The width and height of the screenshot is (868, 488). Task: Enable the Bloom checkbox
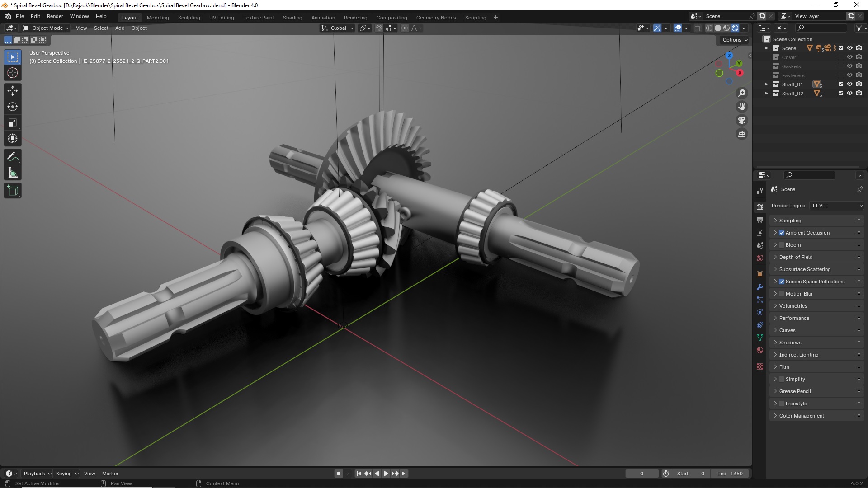782,245
